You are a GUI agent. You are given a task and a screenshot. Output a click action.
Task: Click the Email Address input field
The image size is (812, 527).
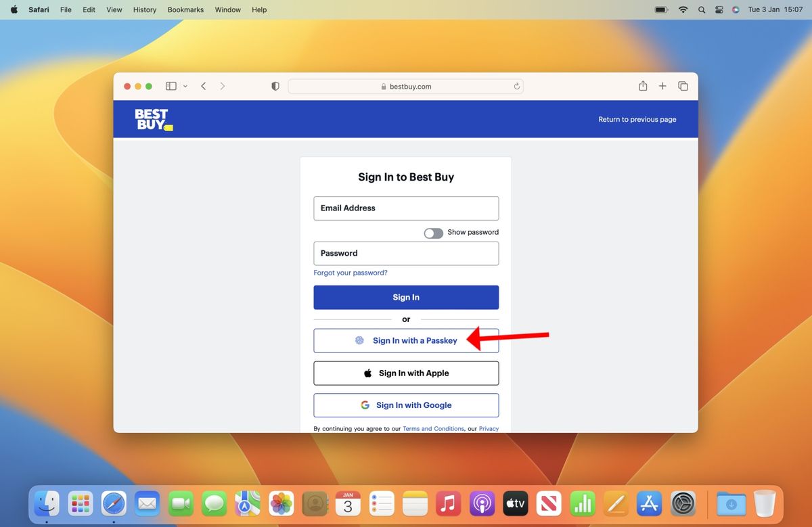pos(406,208)
